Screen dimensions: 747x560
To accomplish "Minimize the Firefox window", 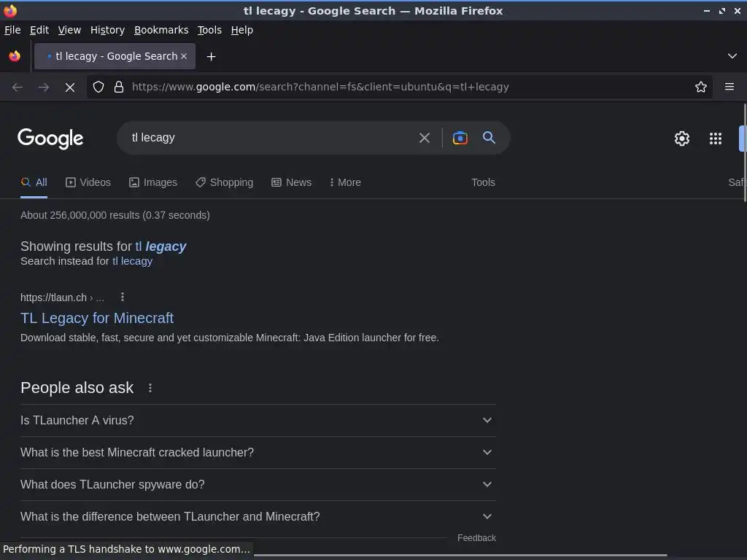I will [706, 10].
